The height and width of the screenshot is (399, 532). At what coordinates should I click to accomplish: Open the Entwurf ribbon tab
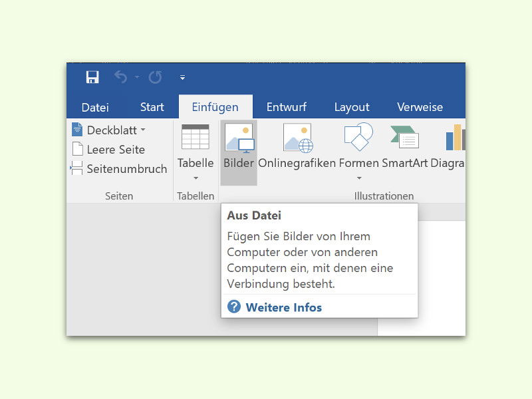287,107
